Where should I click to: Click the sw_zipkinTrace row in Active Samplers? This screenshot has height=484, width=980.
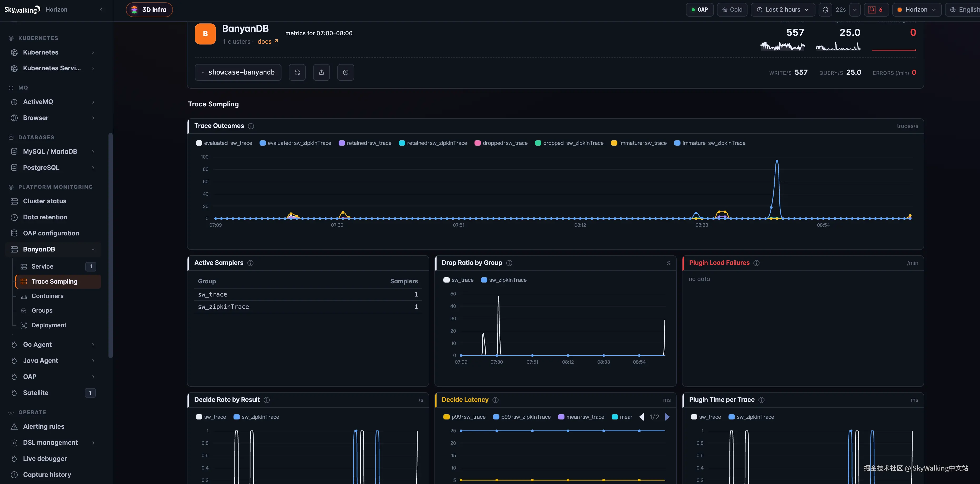[x=308, y=307]
